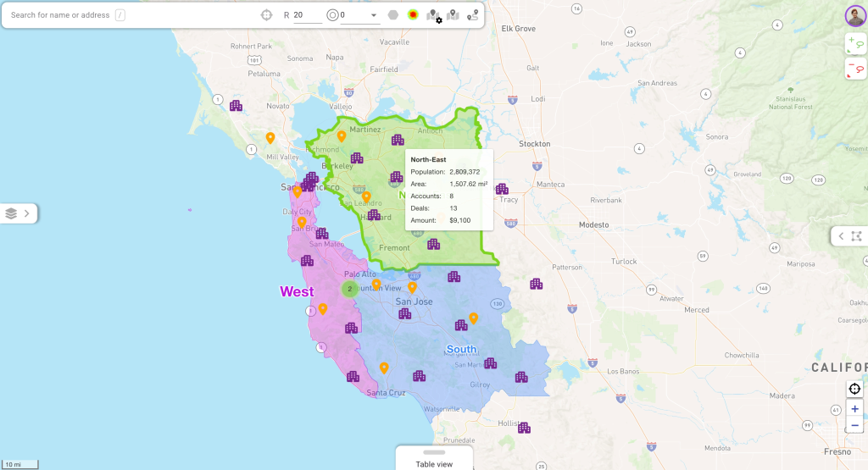The image size is (868, 470).
Task: Center map on my location button
Action: click(854, 389)
